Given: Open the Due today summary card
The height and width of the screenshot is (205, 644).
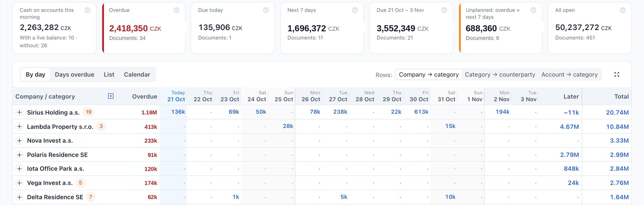Looking at the screenshot, I should (x=233, y=28).
